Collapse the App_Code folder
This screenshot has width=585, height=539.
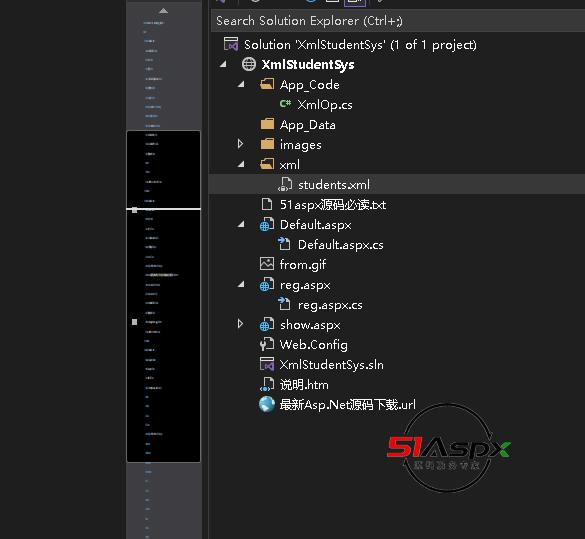click(x=241, y=84)
